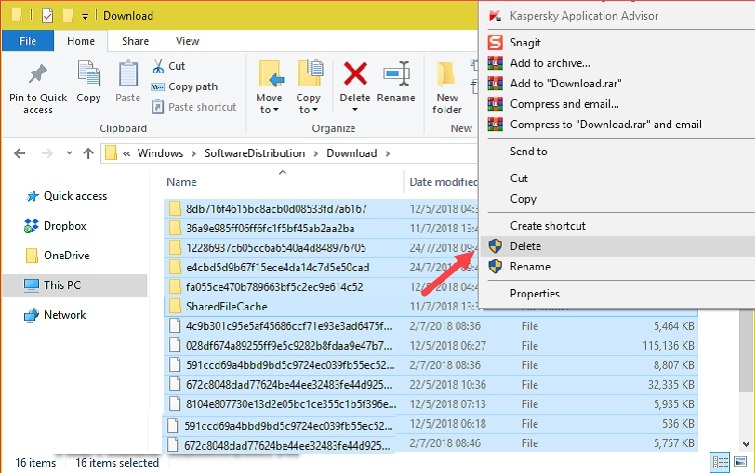Viewport: 755px width, 473px height.
Task: Click the Copy icon in ribbon
Action: [x=89, y=76]
